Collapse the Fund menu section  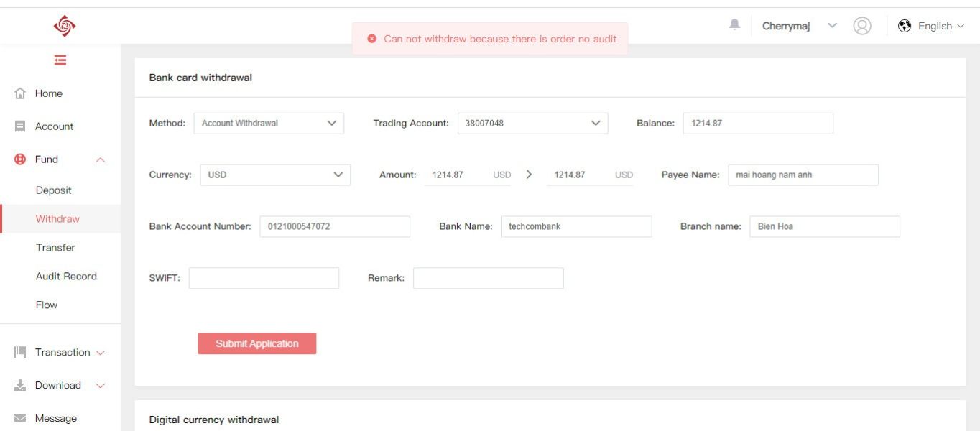101,159
